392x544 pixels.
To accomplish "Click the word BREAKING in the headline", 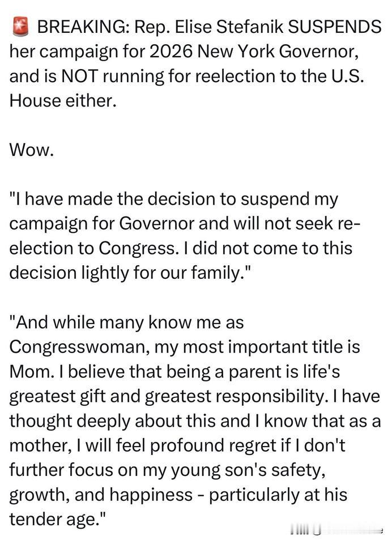I will pyautogui.click(x=81, y=27).
